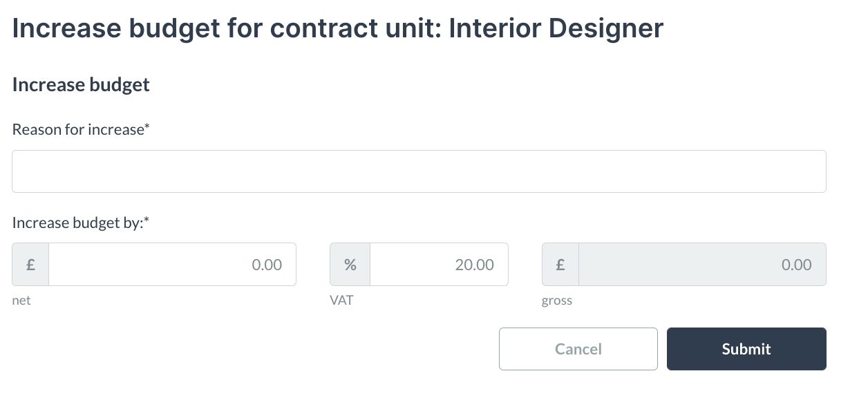Click the 'net' caption under amount

coord(21,301)
